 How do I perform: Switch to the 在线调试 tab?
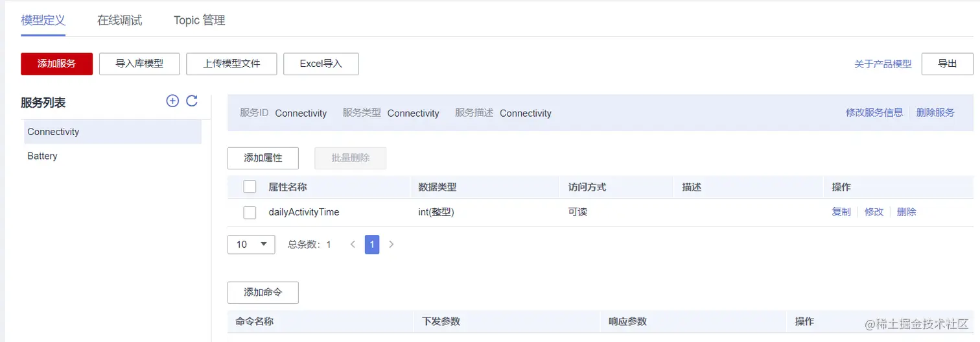pyautogui.click(x=120, y=20)
